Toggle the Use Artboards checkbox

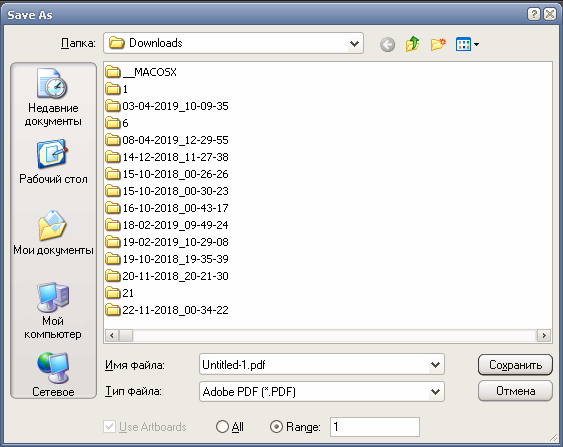pos(109,427)
